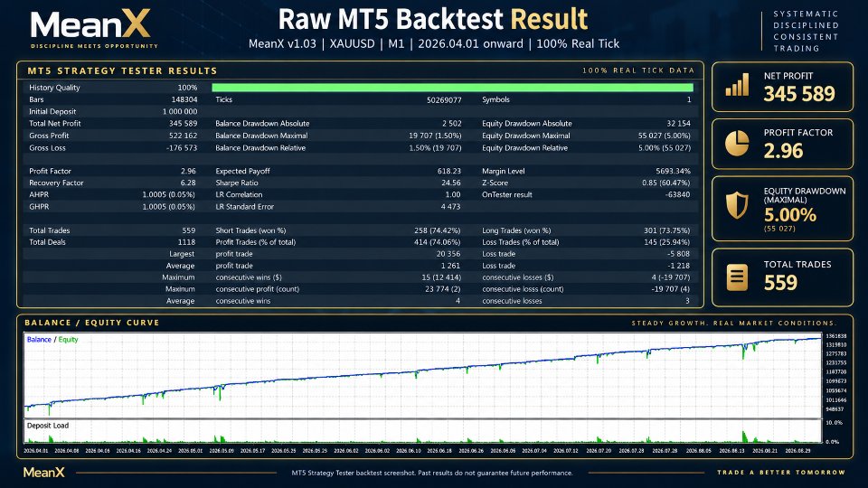868x488 pixels.
Task: Click the 100% REAL TICK DATA label
Action: (x=638, y=70)
